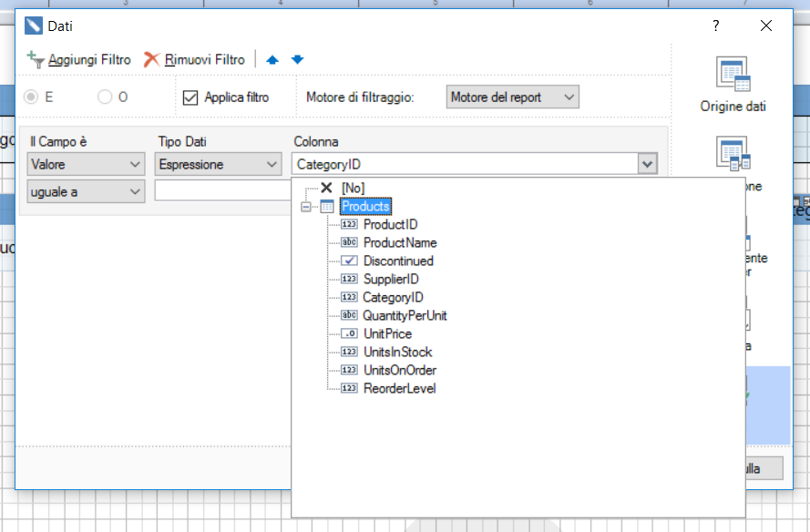
Task: Click the CategoryID column text field
Action: coord(465,164)
